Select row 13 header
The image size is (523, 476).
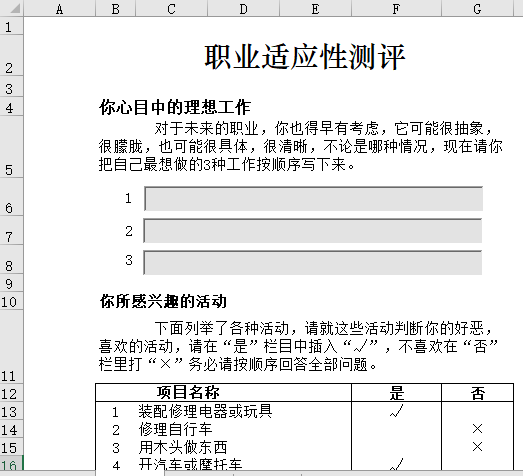12,411
